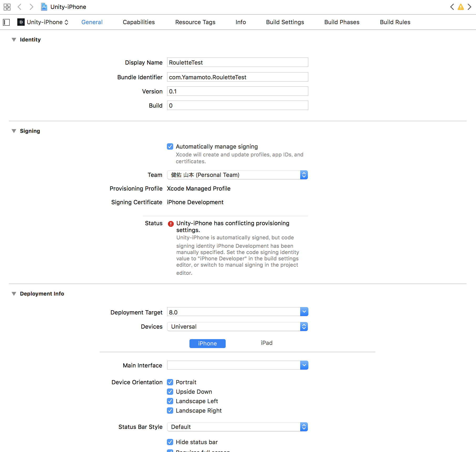
Task: Go back using the left navigation arrow
Action: tap(19, 7)
